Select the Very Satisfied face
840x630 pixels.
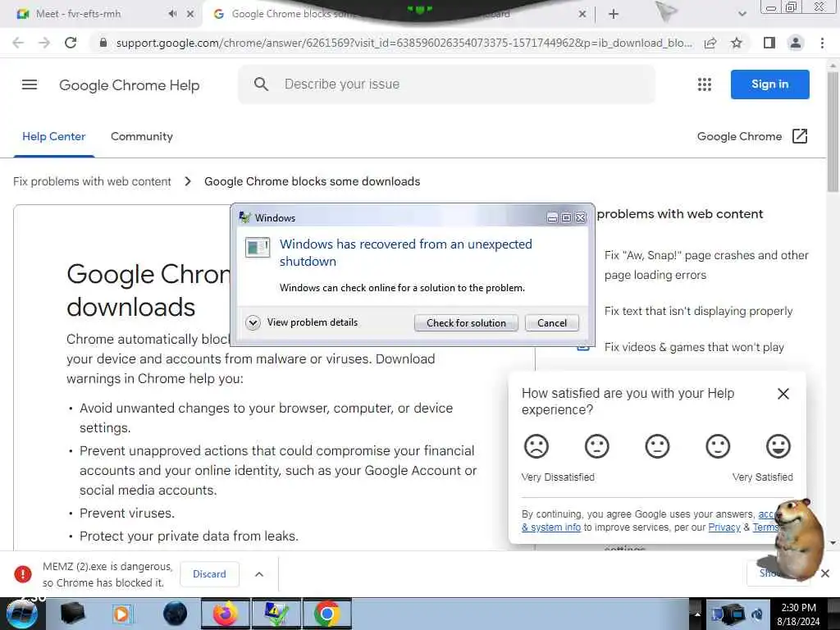(x=778, y=445)
